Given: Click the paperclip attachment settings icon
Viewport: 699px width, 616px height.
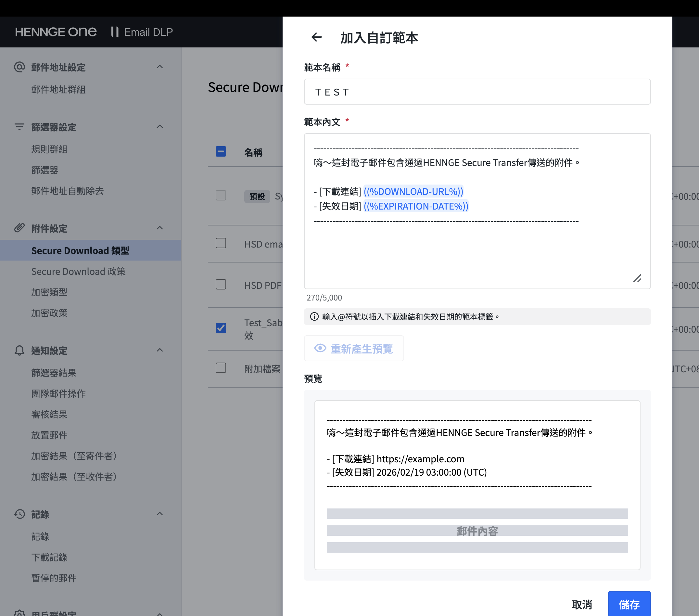Looking at the screenshot, I should pos(19,228).
